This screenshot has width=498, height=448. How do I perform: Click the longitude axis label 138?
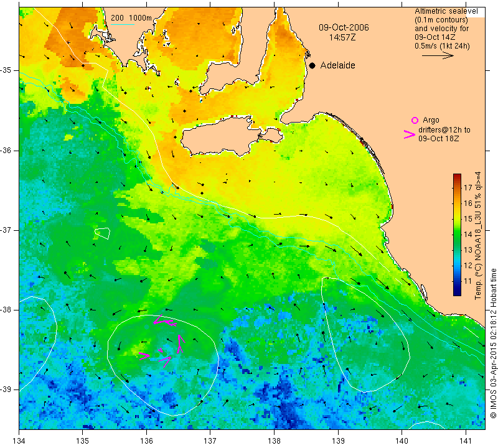(x=274, y=441)
